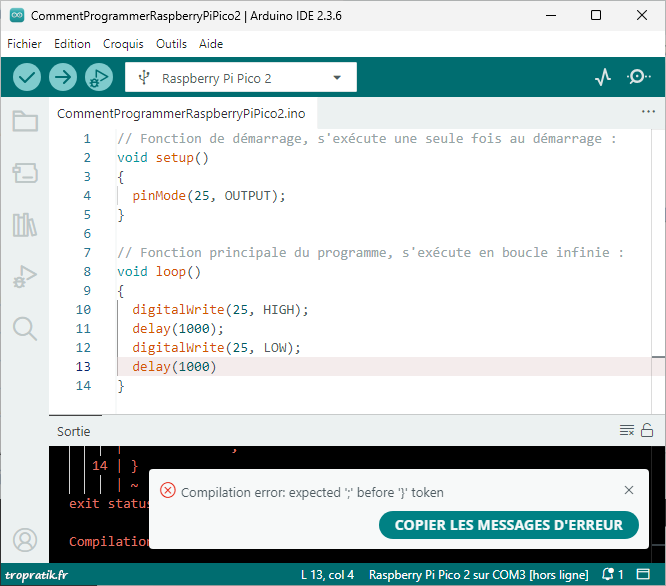Viewport: 666px width, 586px height.
Task: Open the Serial Plotter icon
Action: pos(603,77)
